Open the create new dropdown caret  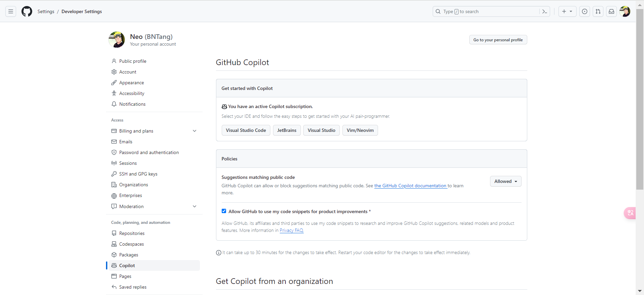point(571,11)
